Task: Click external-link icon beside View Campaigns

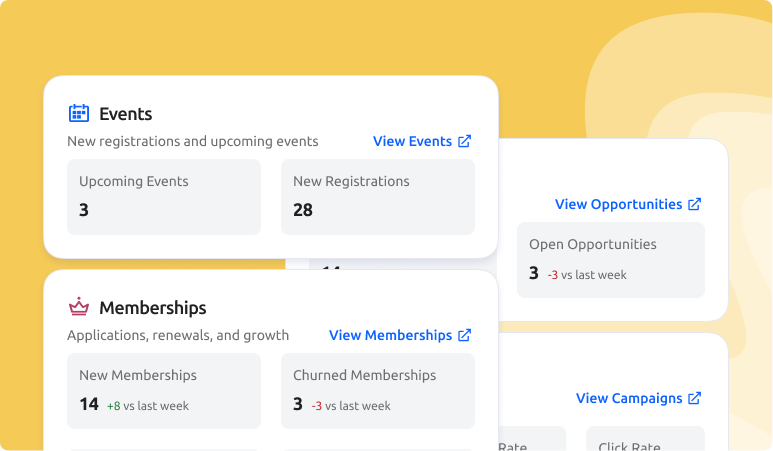Action: 695,398
